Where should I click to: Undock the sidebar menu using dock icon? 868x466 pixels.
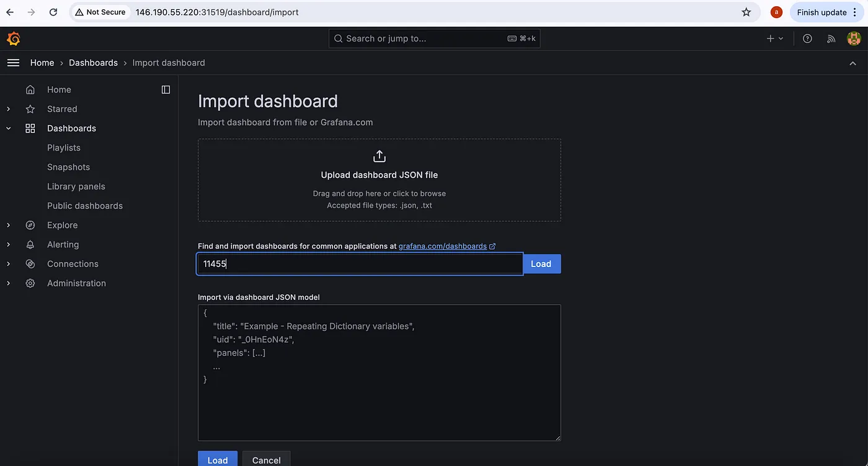coord(166,90)
